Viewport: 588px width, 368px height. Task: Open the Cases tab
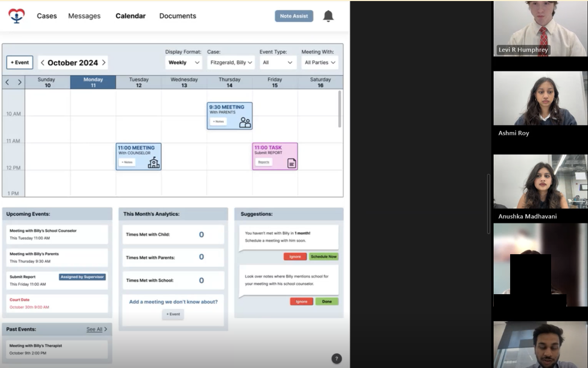(x=47, y=16)
